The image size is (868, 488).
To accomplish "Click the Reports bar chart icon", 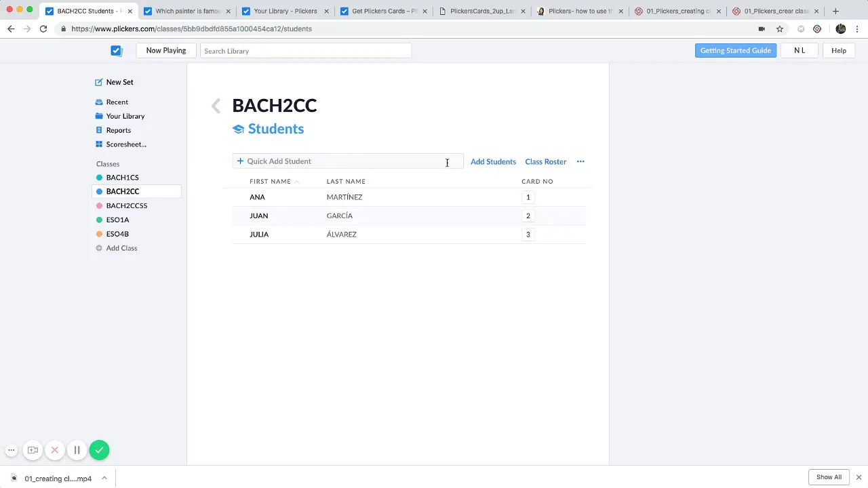I will (99, 130).
